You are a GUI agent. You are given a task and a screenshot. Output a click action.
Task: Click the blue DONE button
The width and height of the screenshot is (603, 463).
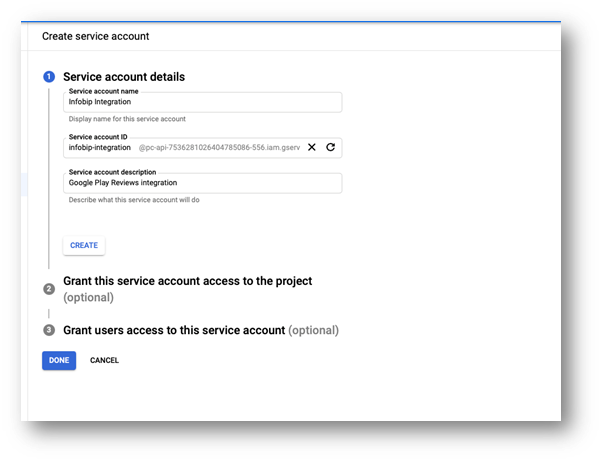point(59,360)
